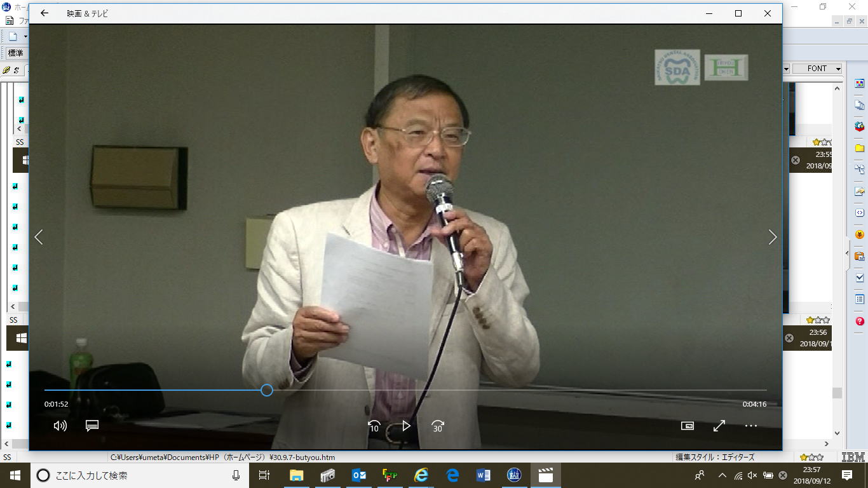The width and height of the screenshot is (868, 488).
Task: Skip forward 30 seconds
Action: (x=438, y=426)
